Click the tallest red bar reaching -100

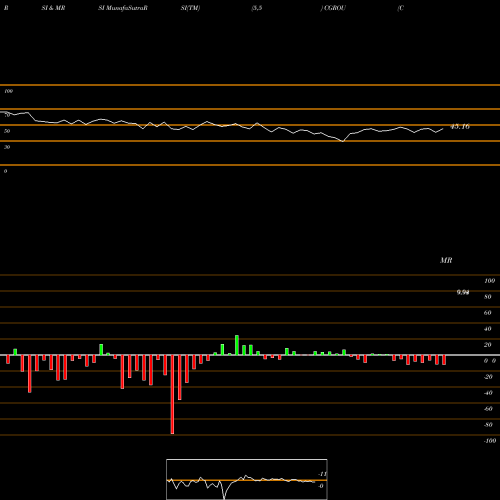pyautogui.click(x=172, y=394)
